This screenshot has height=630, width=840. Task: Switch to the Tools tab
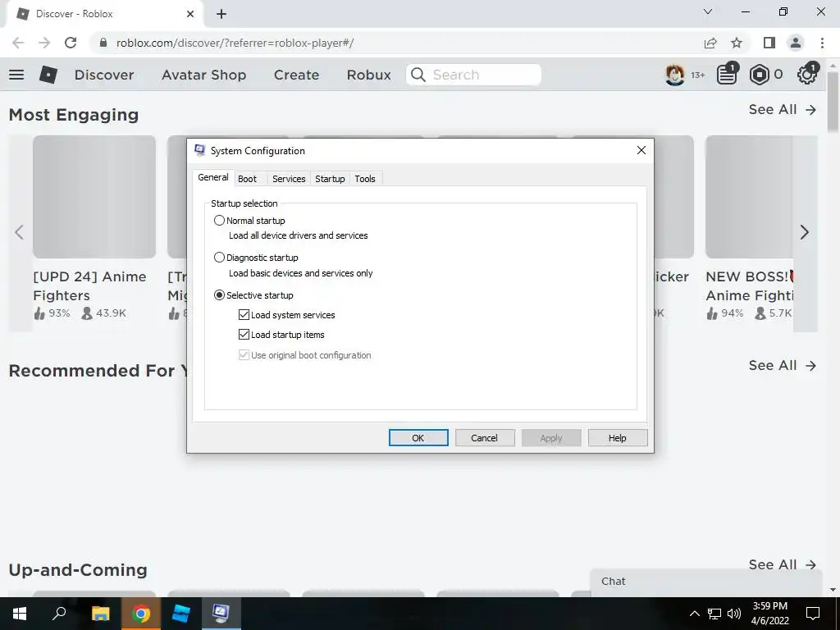(365, 179)
